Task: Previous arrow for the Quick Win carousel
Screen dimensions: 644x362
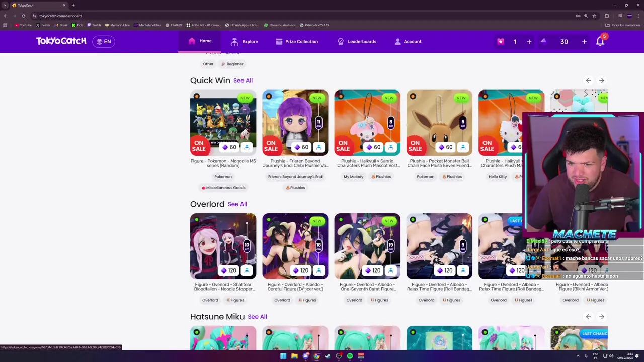Action: click(588, 80)
